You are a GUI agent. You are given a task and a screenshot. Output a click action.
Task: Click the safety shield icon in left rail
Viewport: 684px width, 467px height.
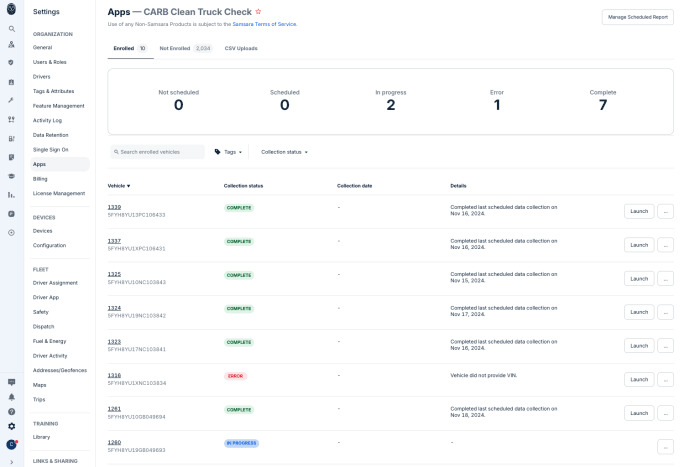pyautogui.click(x=12, y=62)
